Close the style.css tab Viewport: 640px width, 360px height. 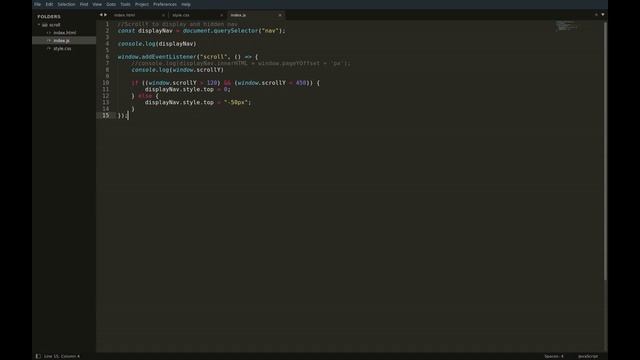tap(222, 15)
